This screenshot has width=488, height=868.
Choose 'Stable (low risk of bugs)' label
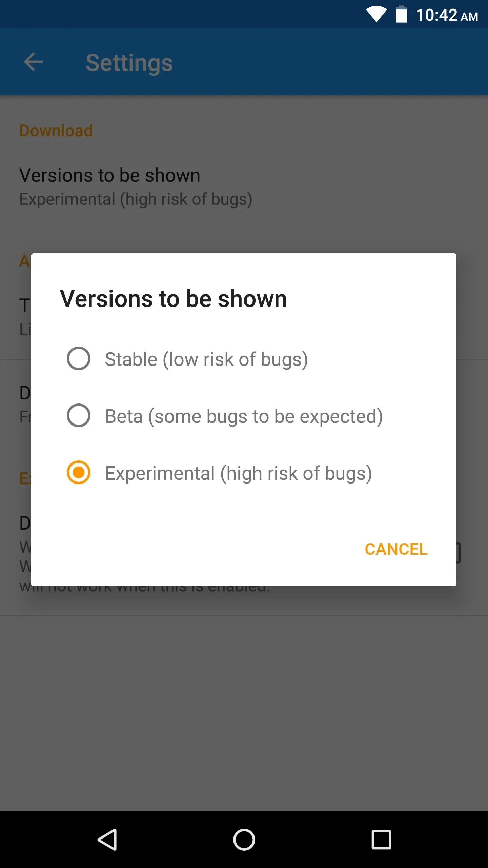coord(206,359)
